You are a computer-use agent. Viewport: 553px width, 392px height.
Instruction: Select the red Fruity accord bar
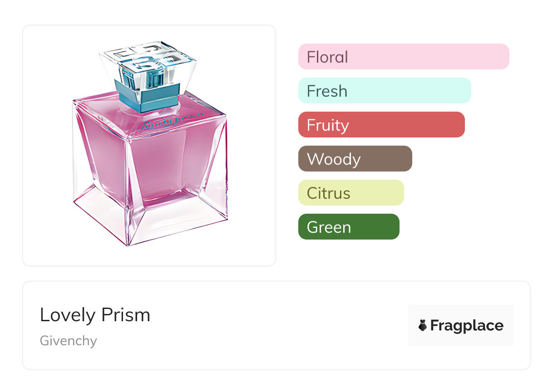point(381,125)
